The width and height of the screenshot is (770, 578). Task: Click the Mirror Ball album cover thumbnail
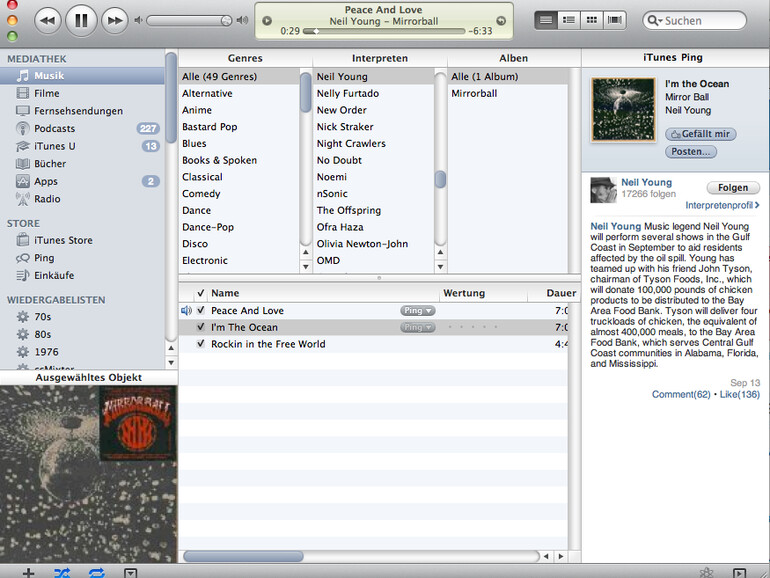coord(623,109)
